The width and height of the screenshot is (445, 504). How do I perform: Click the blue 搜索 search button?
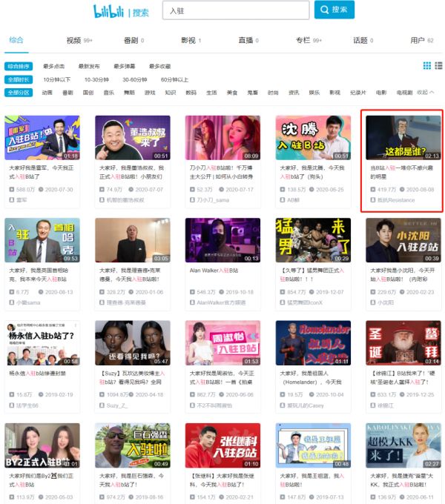pyautogui.click(x=334, y=10)
